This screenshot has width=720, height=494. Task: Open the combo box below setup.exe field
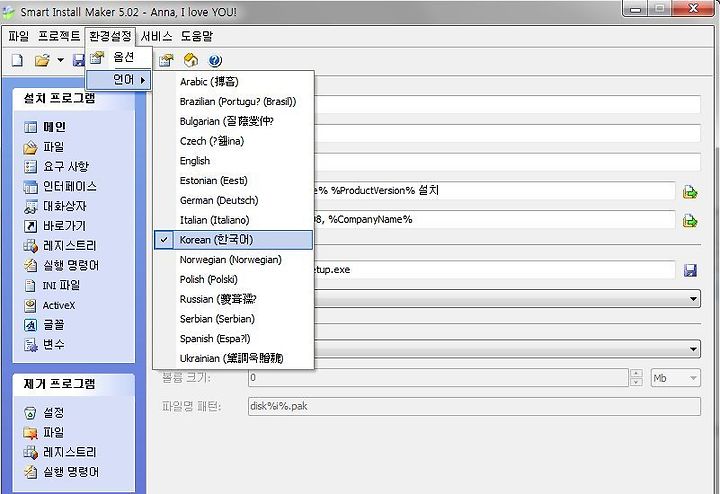[693, 299]
